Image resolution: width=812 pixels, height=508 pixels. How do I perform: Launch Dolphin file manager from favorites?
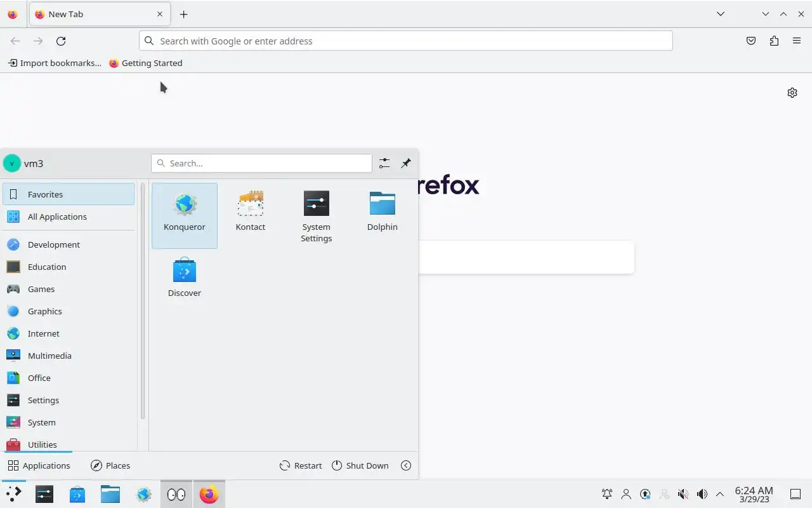[x=383, y=215]
